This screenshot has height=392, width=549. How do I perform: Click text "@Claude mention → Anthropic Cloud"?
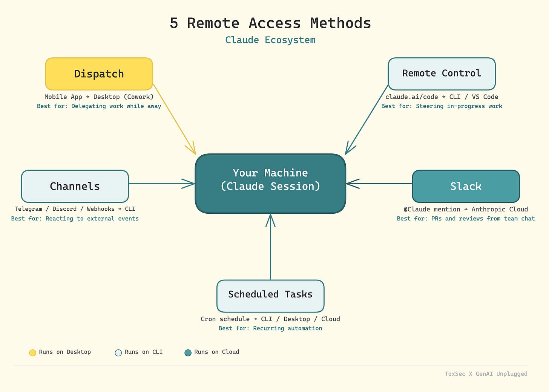[x=466, y=209]
